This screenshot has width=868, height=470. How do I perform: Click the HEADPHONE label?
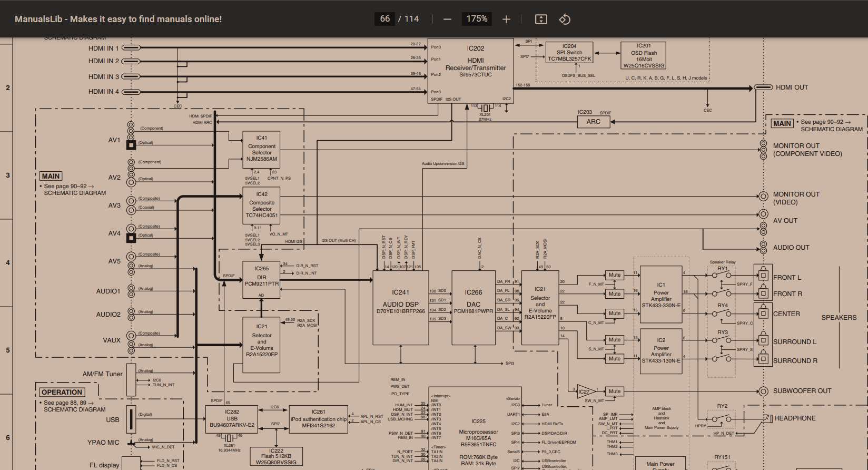(x=795, y=418)
